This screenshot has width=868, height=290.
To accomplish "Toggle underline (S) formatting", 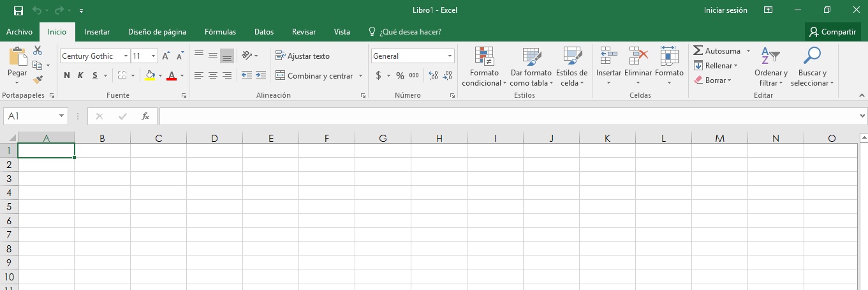I will point(95,75).
